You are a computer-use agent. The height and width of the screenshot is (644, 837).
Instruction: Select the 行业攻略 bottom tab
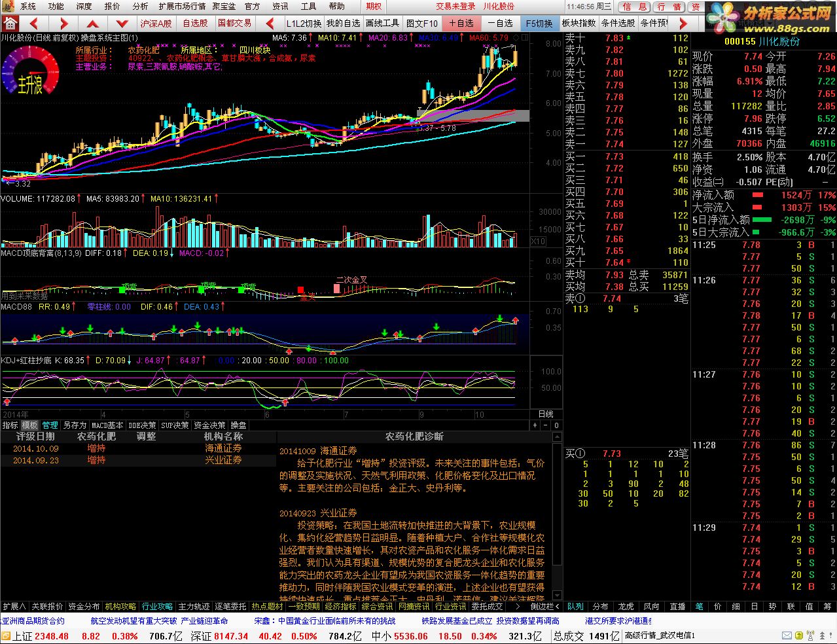(x=157, y=607)
